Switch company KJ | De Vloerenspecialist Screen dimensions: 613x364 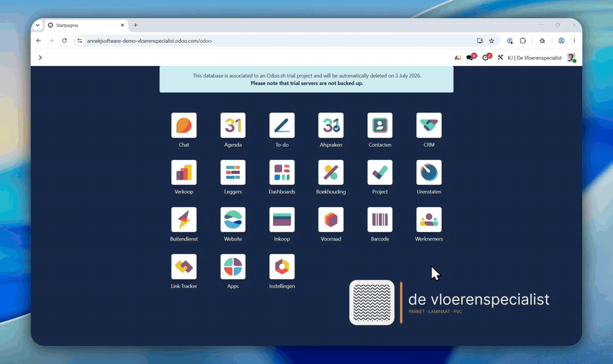(535, 58)
